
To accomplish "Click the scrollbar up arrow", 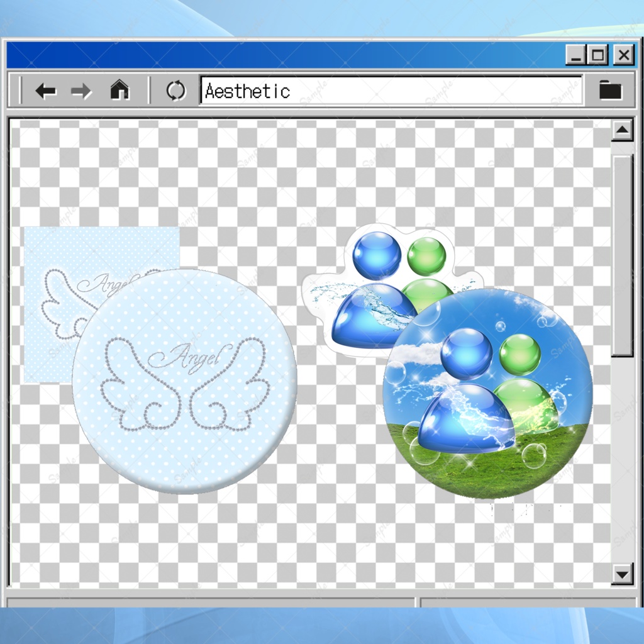I will tap(622, 131).
